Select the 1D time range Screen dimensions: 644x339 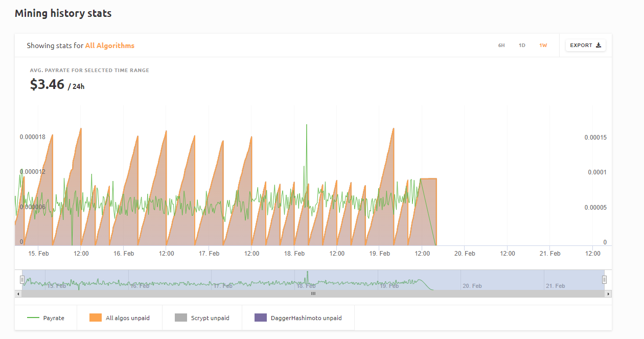pos(522,46)
